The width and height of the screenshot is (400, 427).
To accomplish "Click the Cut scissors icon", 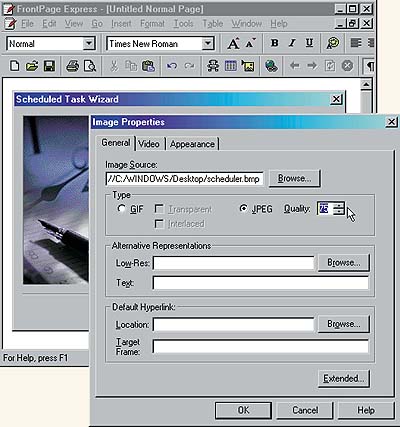I will coord(114,66).
